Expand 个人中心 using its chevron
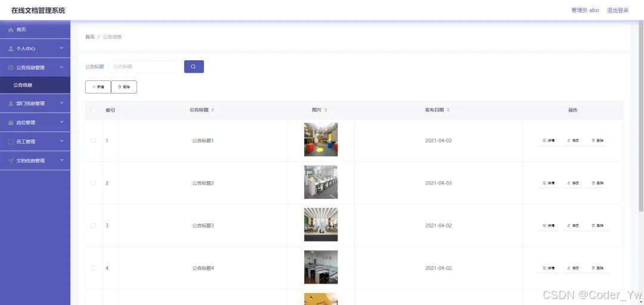644x305 pixels. tap(61, 48)
